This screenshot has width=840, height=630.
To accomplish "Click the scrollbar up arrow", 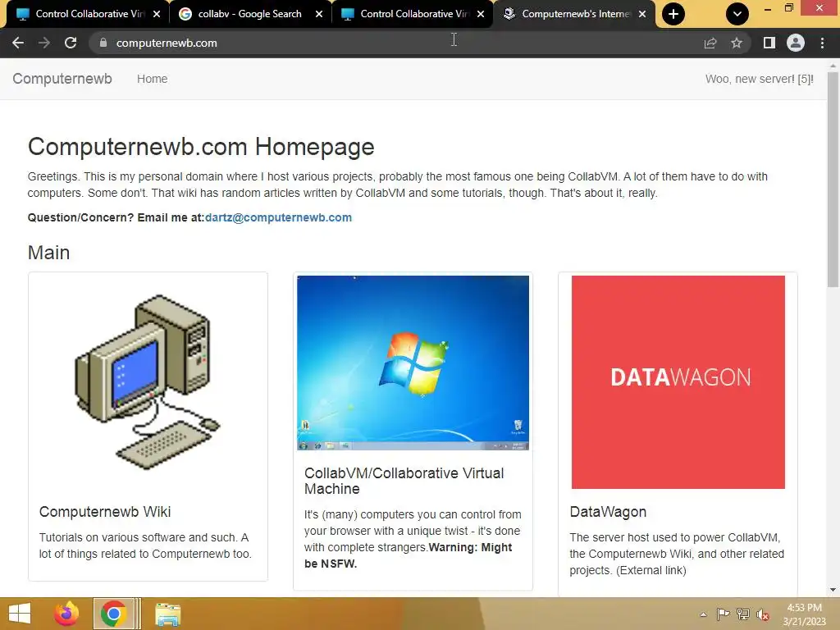I will 833,66.
